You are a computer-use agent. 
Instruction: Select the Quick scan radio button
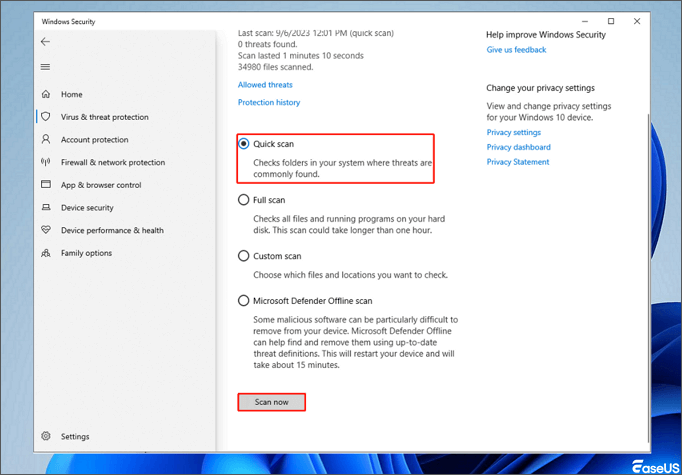pos(244,144)
